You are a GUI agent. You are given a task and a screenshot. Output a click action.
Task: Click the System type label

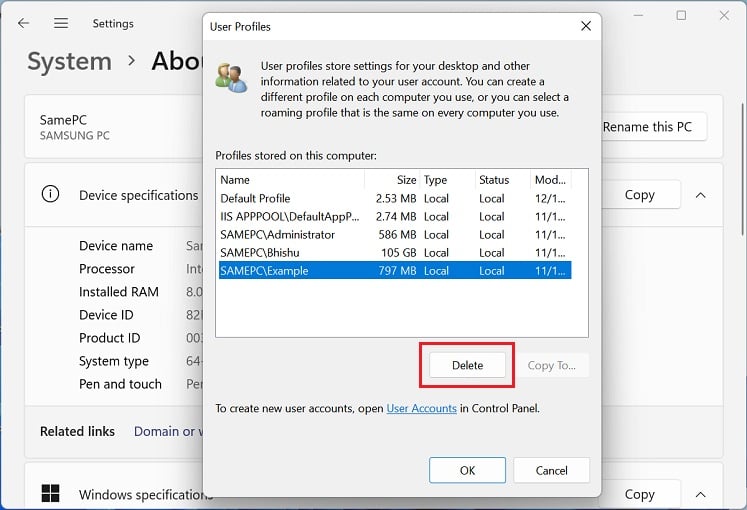tap(113, 361)
